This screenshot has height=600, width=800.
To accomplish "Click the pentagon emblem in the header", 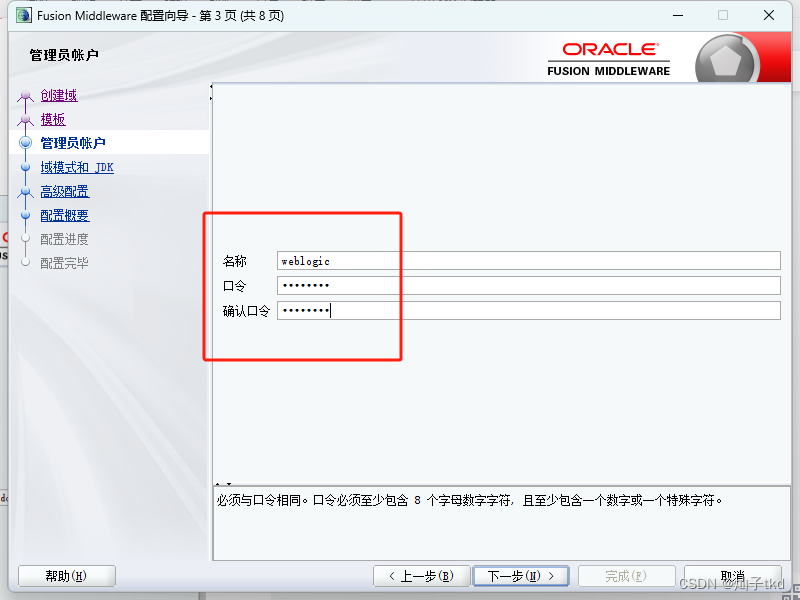I will click(726, 61).
